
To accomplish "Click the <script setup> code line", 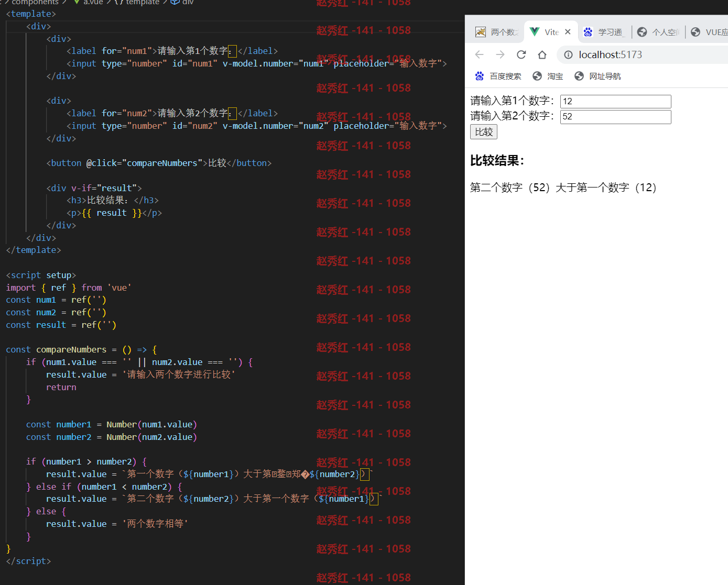I will tap(41, 275).
